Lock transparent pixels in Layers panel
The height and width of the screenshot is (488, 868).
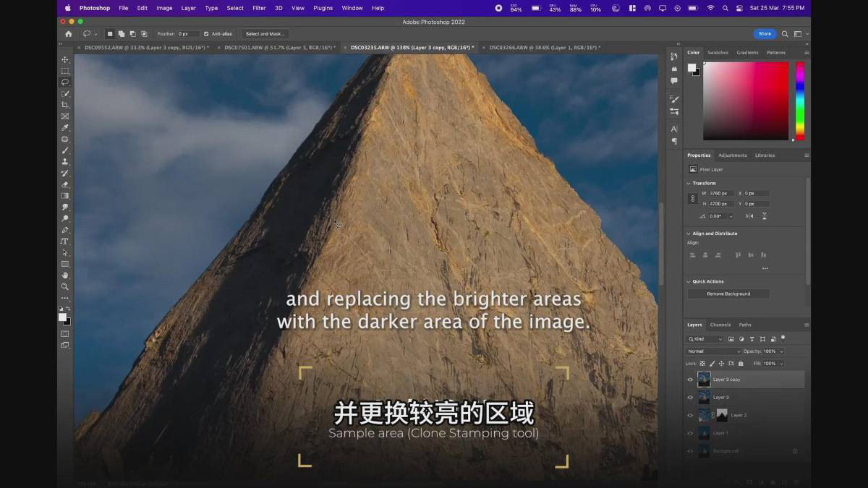702,364
